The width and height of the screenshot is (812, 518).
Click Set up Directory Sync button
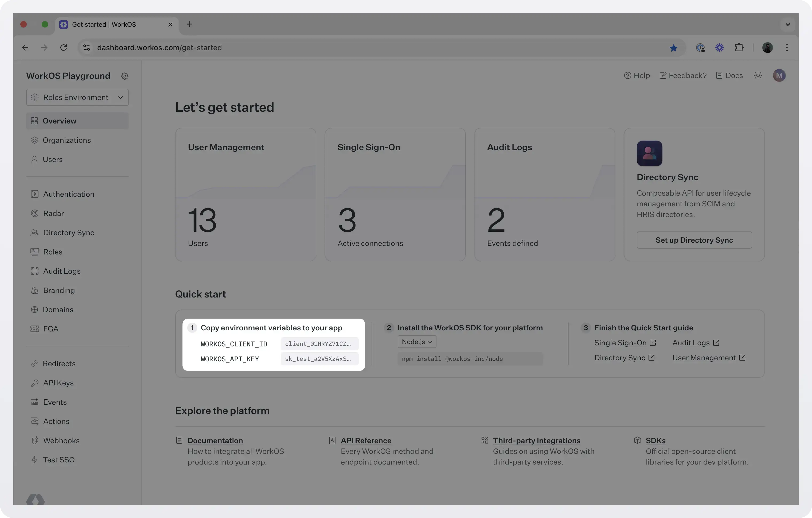694,240
